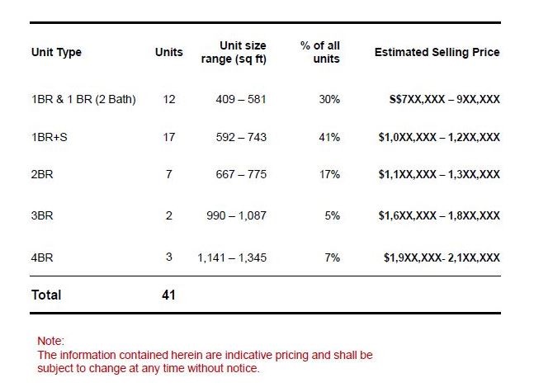
Task: Select the total units value '41'
Action: (168, 295)
